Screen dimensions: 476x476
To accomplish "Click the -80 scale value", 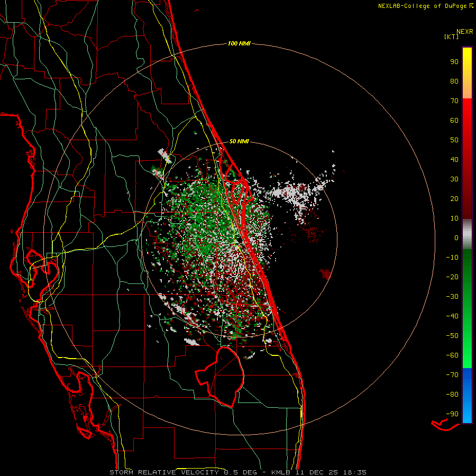I will [452, 395].
